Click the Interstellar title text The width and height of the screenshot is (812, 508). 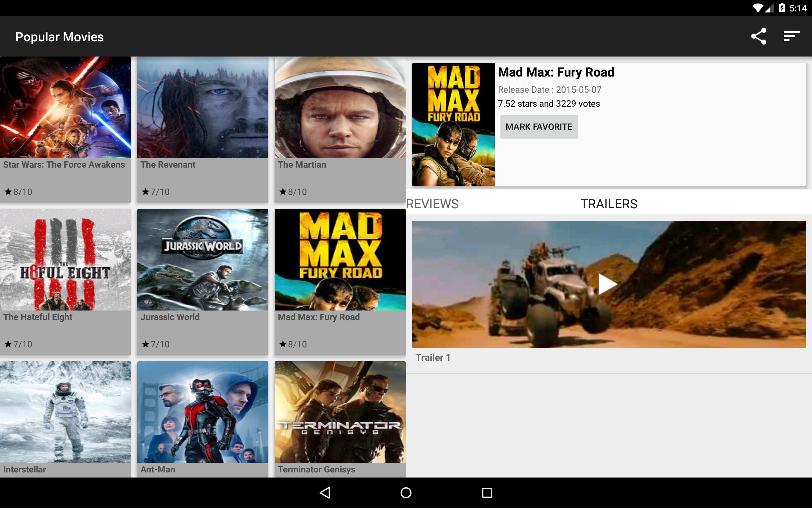pos(24,469)
